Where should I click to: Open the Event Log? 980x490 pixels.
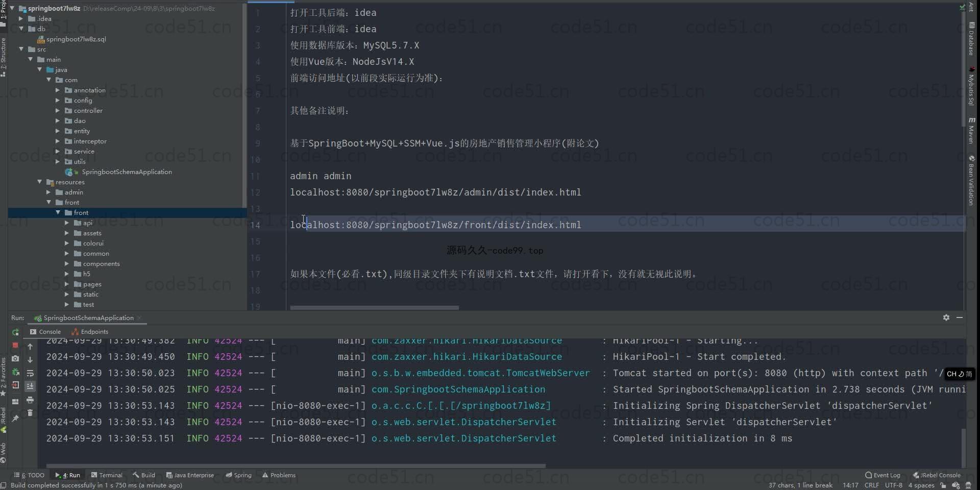coord(883,475)
